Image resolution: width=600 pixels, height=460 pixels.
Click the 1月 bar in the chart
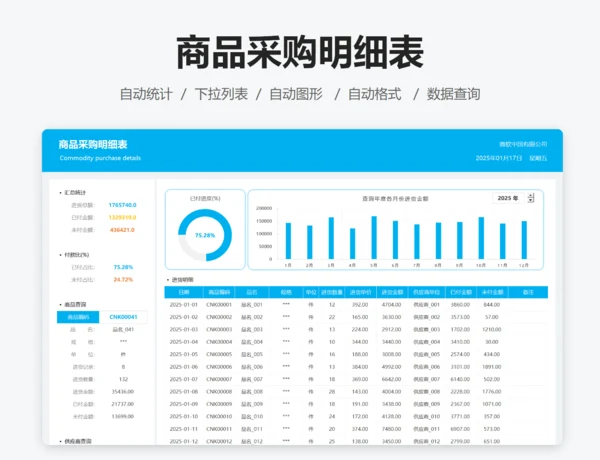[288, 241]
